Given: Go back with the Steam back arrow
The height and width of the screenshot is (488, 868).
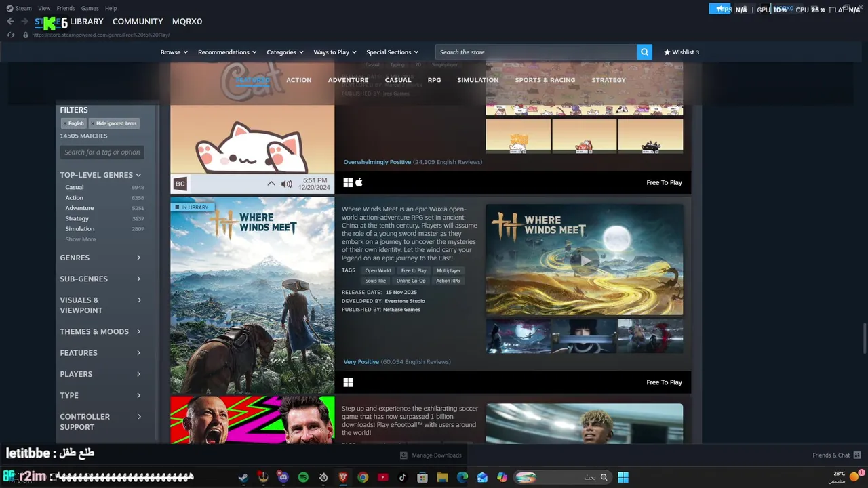Looking at the screenshot, I should click(10, 22).
